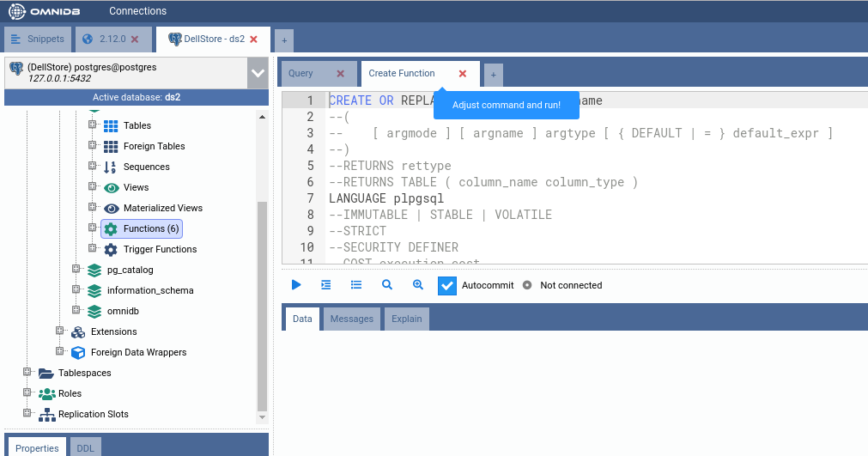The width and height of the screenshot is (868, 456).
Task: Switch to the Messages tab
Action: tap(352, 319)
